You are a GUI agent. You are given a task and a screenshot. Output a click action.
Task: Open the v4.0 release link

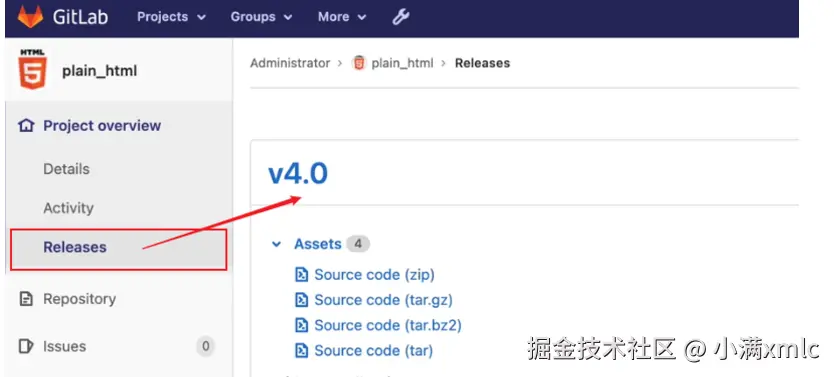[x=298, y=173]
